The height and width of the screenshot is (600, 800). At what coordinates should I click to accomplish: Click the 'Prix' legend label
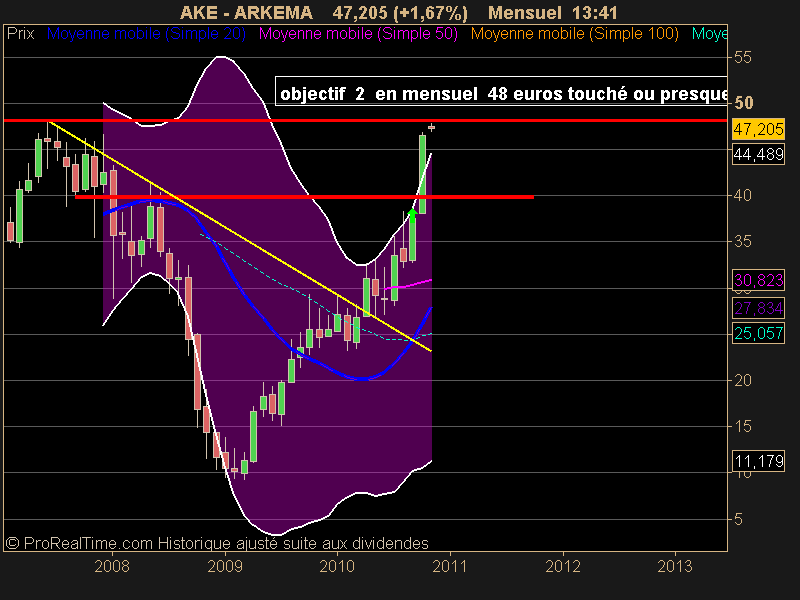pos(20,34)
